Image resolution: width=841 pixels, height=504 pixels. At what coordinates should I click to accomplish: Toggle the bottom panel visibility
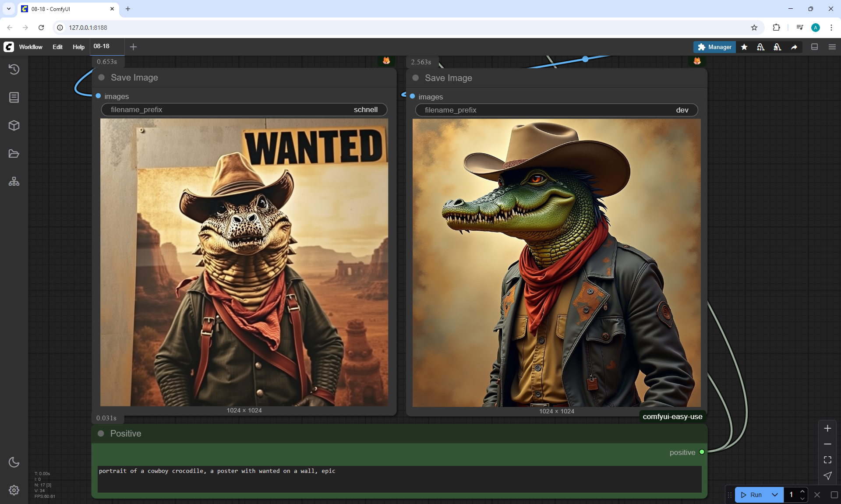pos(814,47)
